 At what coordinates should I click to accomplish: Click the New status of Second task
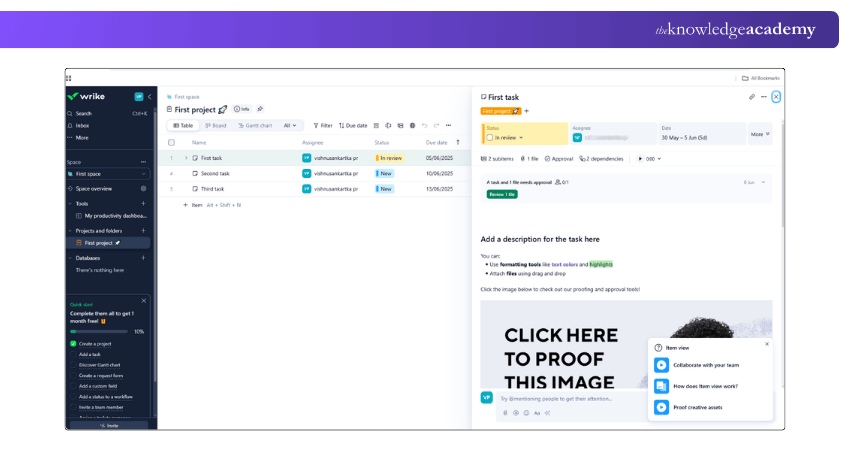[385, 173]
